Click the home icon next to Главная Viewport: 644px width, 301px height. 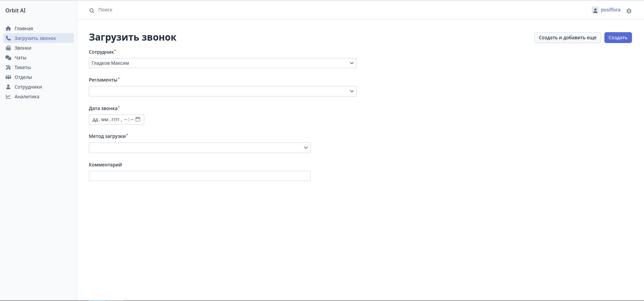(8, 29)
